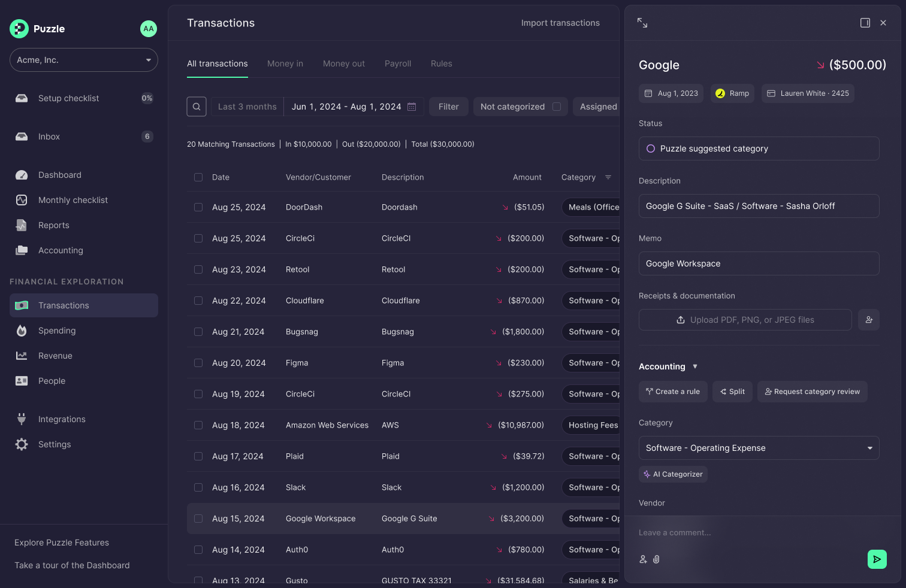Click the search magnifier icon

pyautogui.click(x=197, y=107)
